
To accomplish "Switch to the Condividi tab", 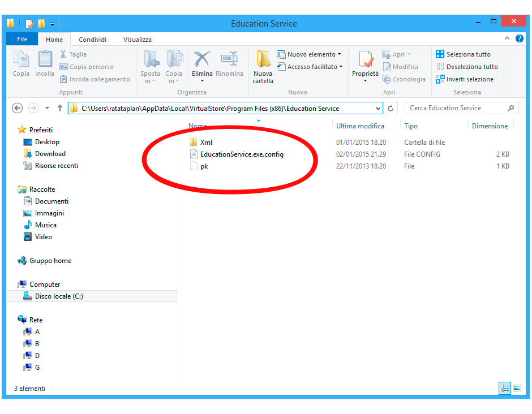I will click(x=93, y=40).
